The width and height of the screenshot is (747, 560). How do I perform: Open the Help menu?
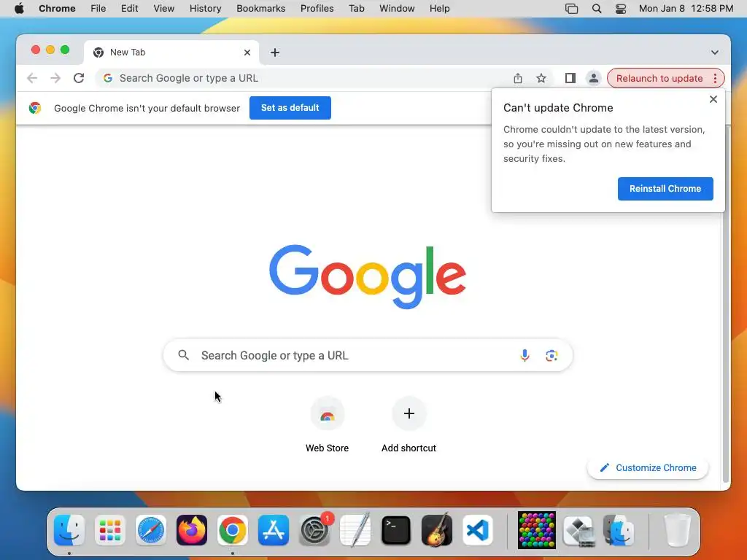tap(439, 9)
